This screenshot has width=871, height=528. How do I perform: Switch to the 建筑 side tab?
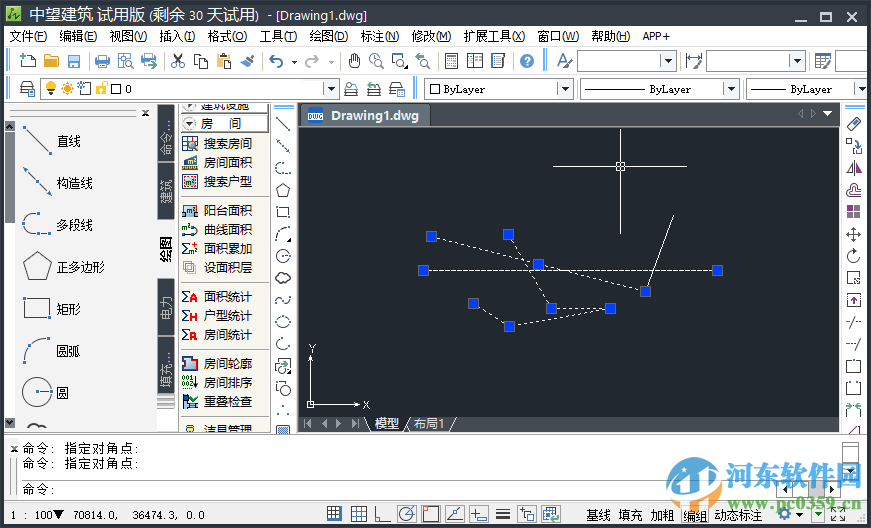(x=166, y=190)
